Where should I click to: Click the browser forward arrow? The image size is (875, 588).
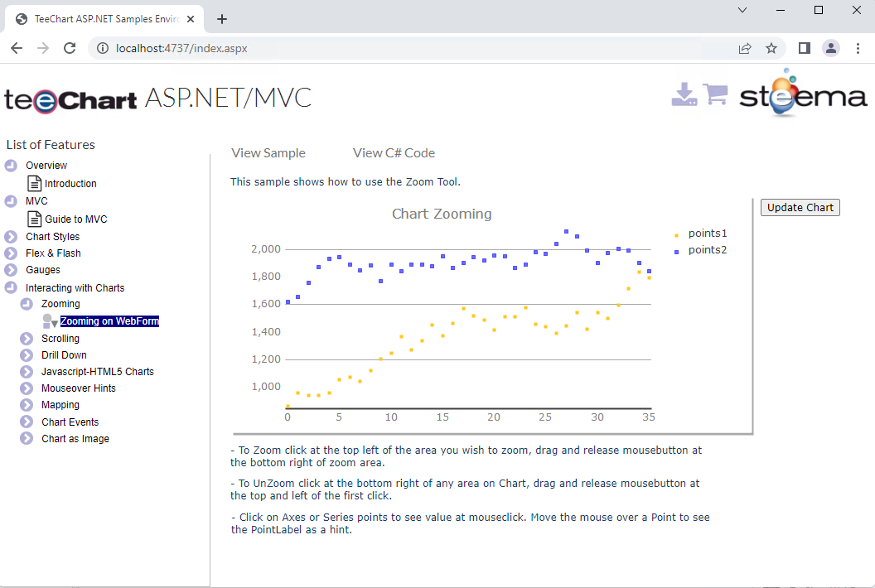coord(43,48)
